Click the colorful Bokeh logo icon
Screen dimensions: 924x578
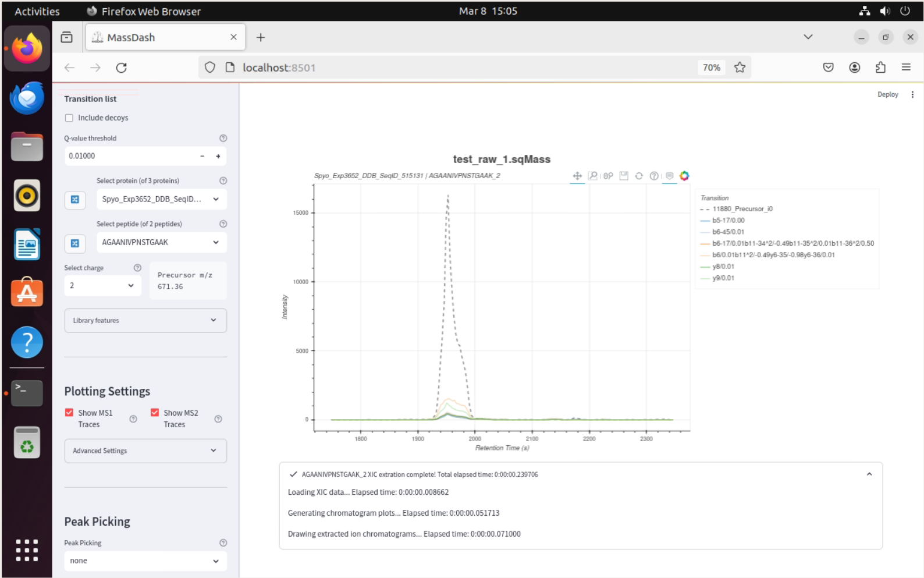click(x=684, y=176)
